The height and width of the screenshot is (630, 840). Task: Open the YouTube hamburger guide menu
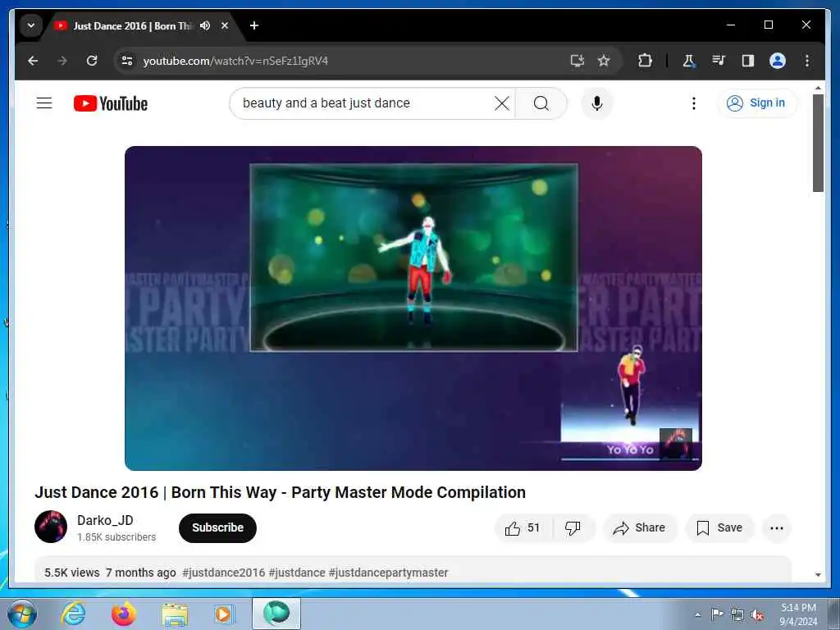(44, 103)
